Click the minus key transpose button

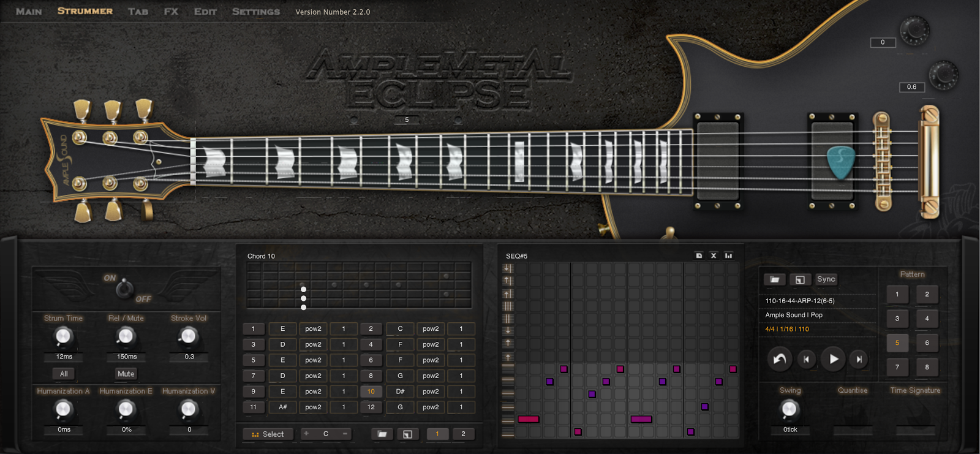(x=345, y=434)
